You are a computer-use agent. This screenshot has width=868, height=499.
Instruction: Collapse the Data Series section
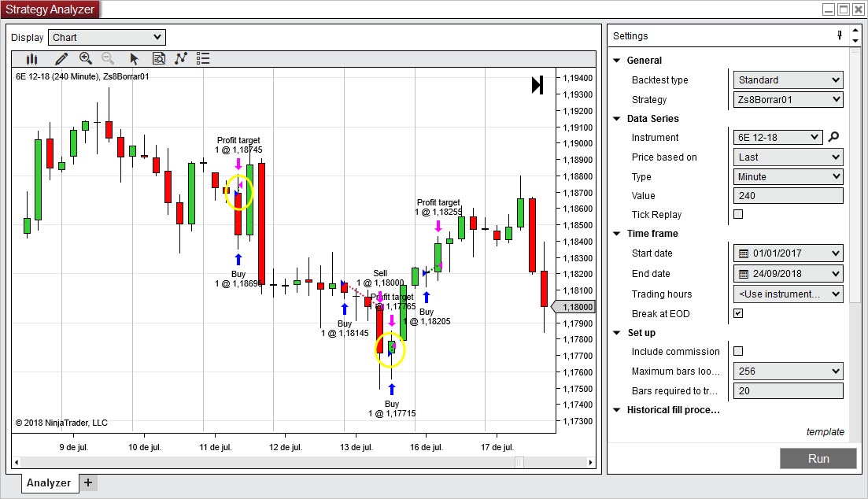click(617, 119)
